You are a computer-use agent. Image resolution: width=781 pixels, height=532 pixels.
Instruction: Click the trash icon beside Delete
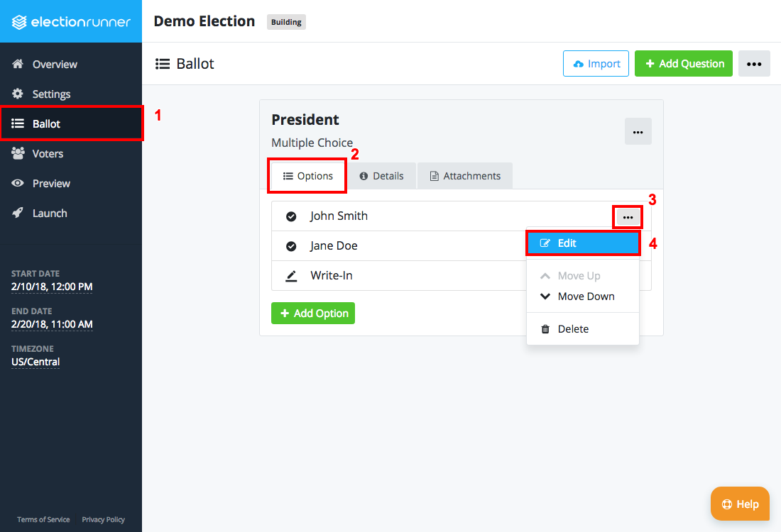click(x=545, y=329)
